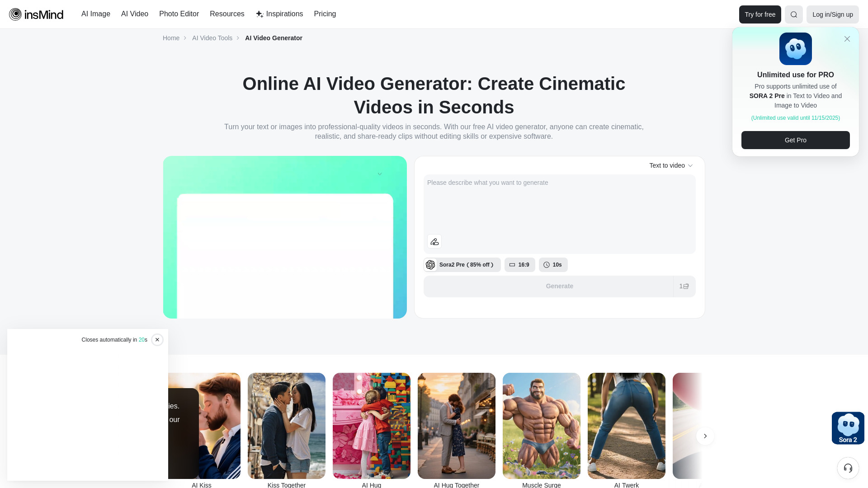Click the support headset icon
The width and height of the screenshot is (868, 488).
[848, 468]
